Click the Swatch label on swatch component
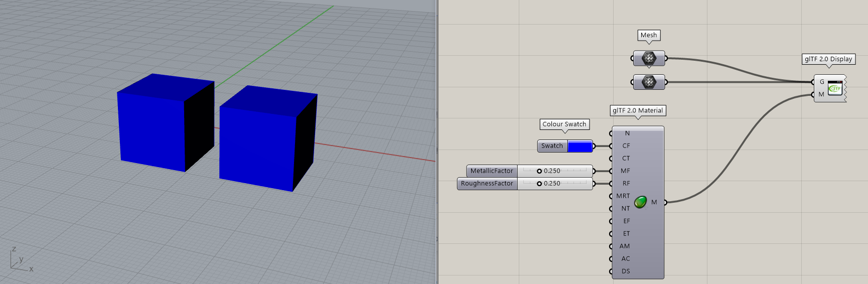The width and height of the screenshot is (868, 284). click(x=552, y=146)
